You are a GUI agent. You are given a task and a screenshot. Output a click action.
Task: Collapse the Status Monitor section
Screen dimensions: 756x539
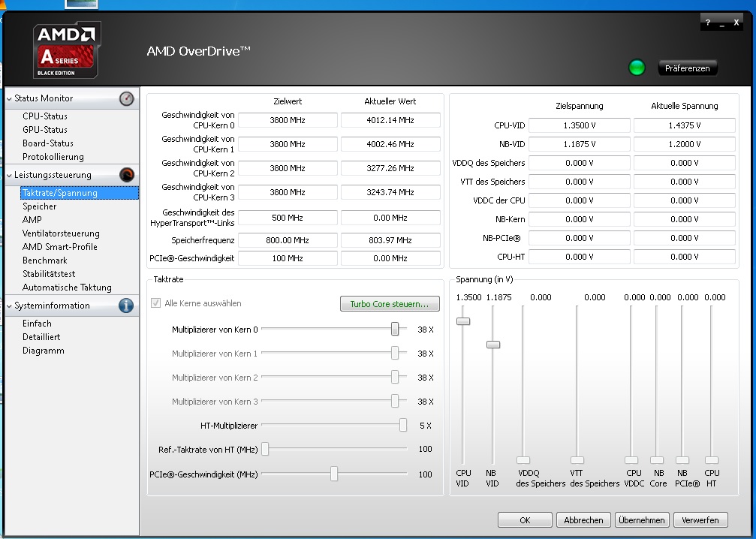9,98
